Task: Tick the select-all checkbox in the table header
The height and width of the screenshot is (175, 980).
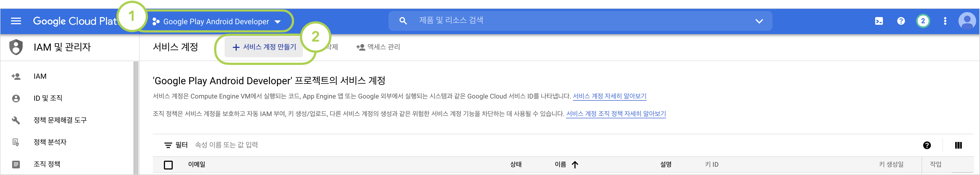Action: tap(168, 165)
